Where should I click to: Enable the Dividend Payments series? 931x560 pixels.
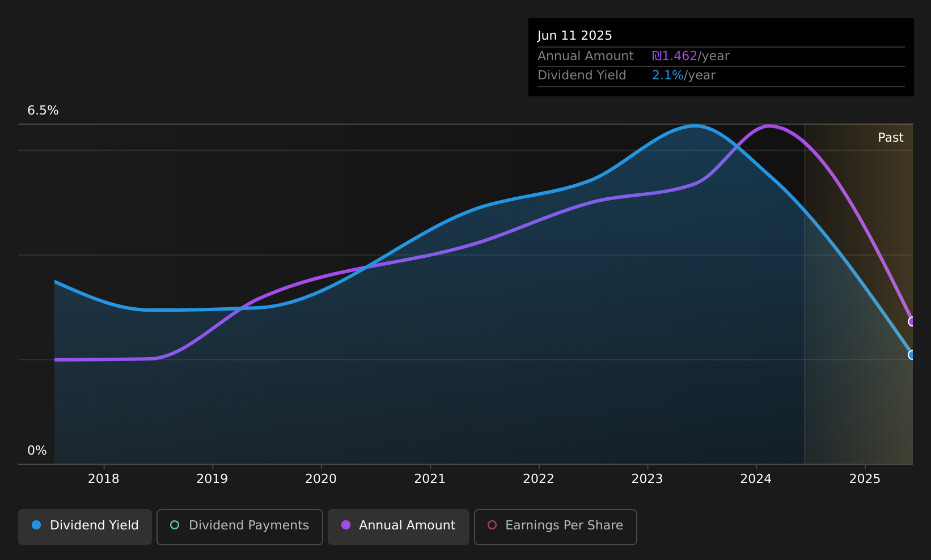click(x=240, y=527)
